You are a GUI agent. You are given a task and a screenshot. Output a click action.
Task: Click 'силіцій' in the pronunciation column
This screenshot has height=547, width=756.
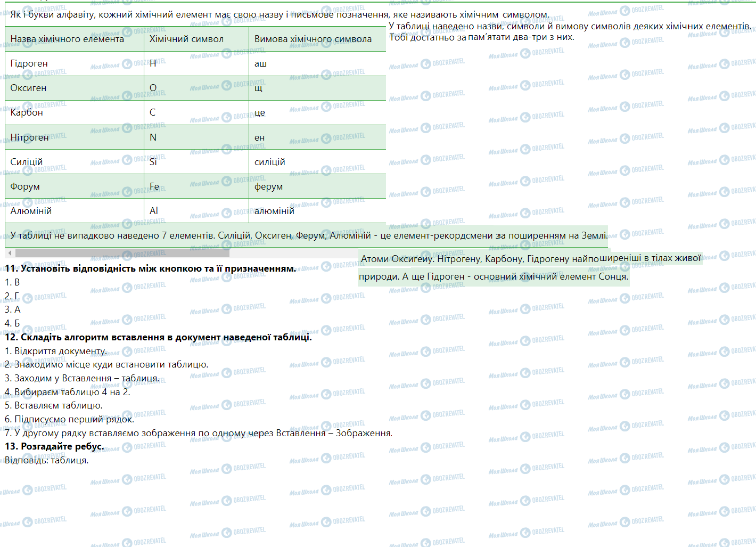pyautogui.click(x=317, y=162)
